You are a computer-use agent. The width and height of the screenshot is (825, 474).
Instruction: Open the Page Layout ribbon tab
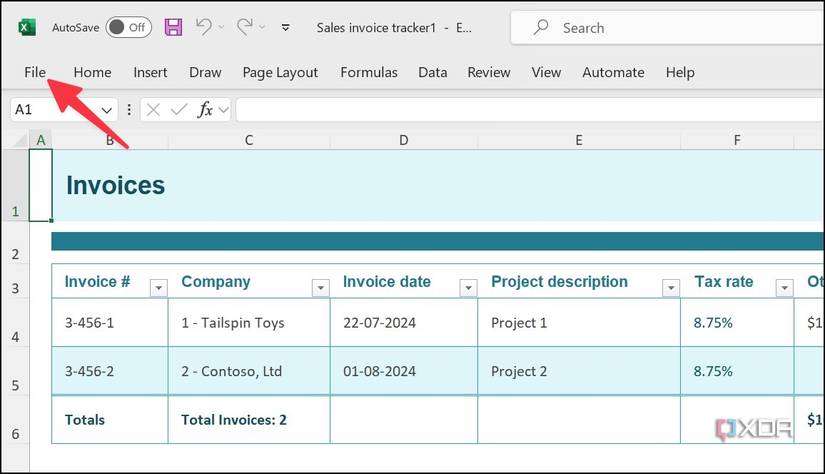(x=280, y=72)
